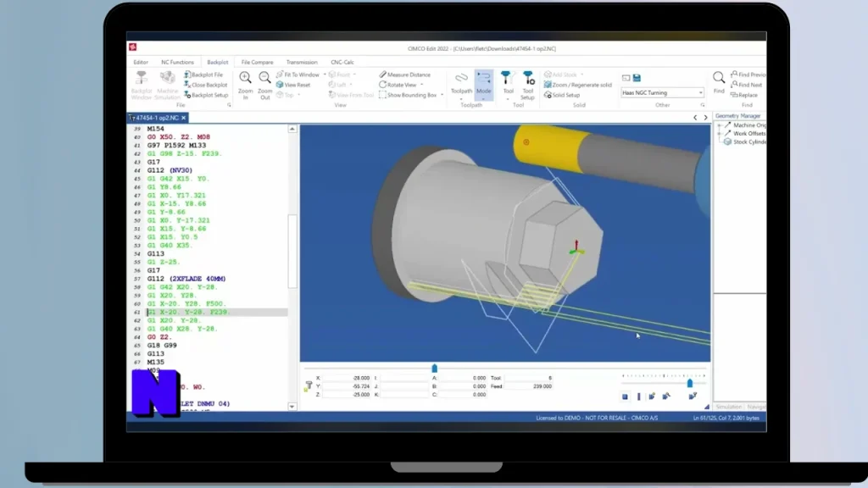
Task: Click the simulation position slider handle
Action: tap(435, 369)
